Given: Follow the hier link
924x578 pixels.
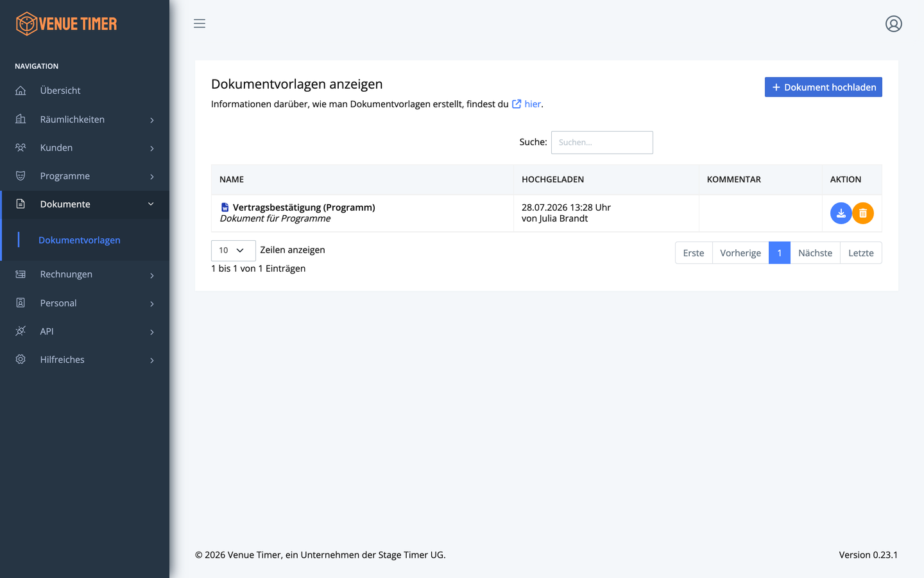Looking at the screenshot, I should 533,104.
